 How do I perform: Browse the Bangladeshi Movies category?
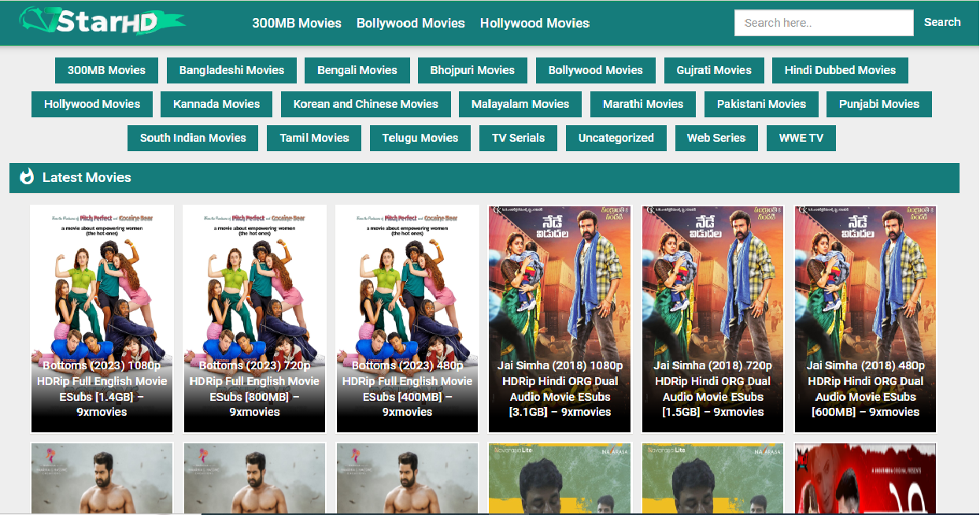231,70
